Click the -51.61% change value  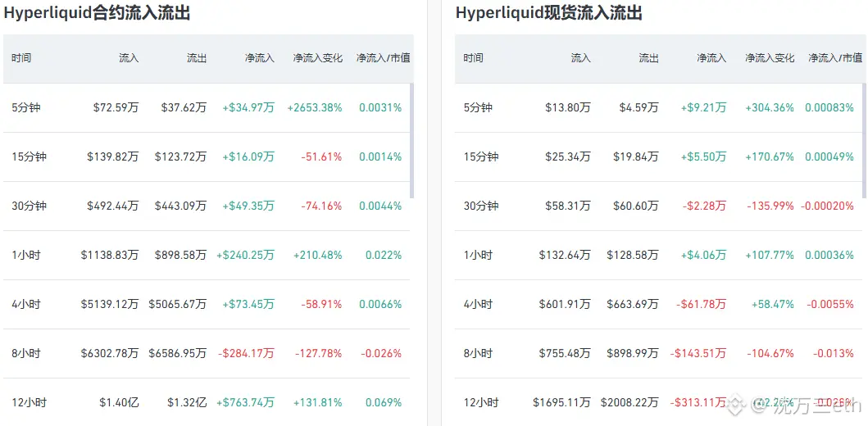click(x=321, y=157)
